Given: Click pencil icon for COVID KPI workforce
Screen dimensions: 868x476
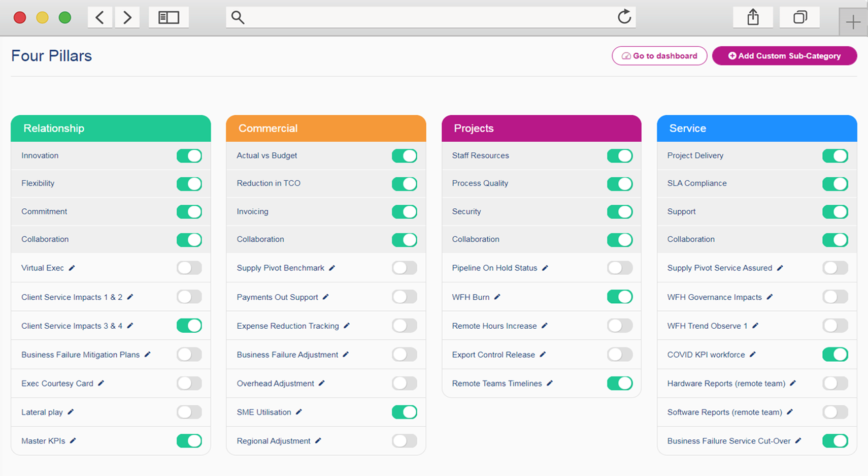Looking at the screenshot, I should pyautogui.click(x=753, y=354).
